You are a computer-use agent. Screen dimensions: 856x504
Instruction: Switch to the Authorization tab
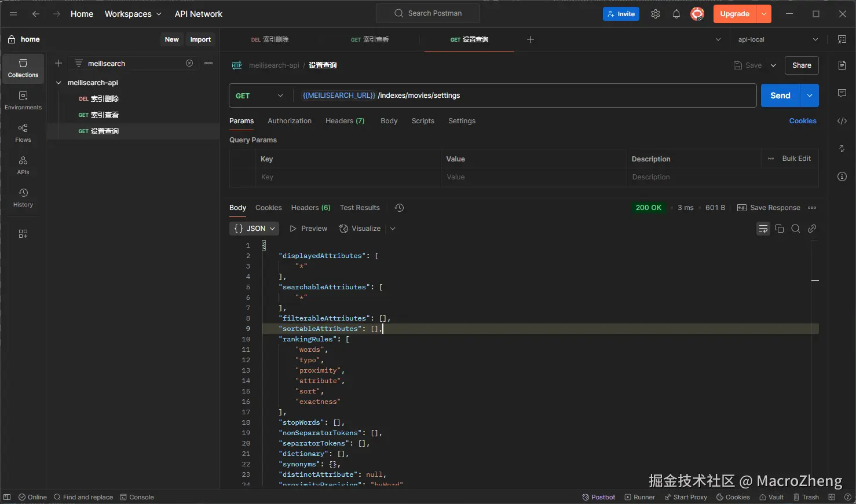pos(290,121)
